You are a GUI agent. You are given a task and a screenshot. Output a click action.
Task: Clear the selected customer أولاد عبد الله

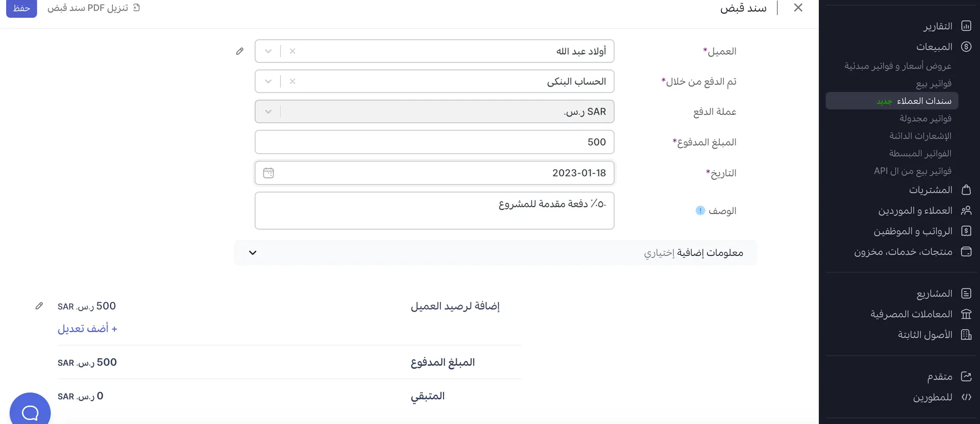pyautogui.click(x=292, y=51)
